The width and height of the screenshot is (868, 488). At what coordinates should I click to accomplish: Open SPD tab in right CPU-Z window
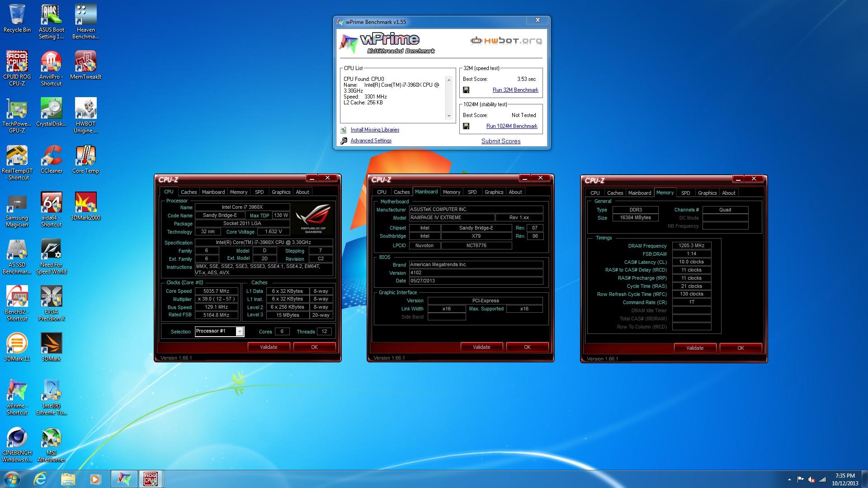685,193
